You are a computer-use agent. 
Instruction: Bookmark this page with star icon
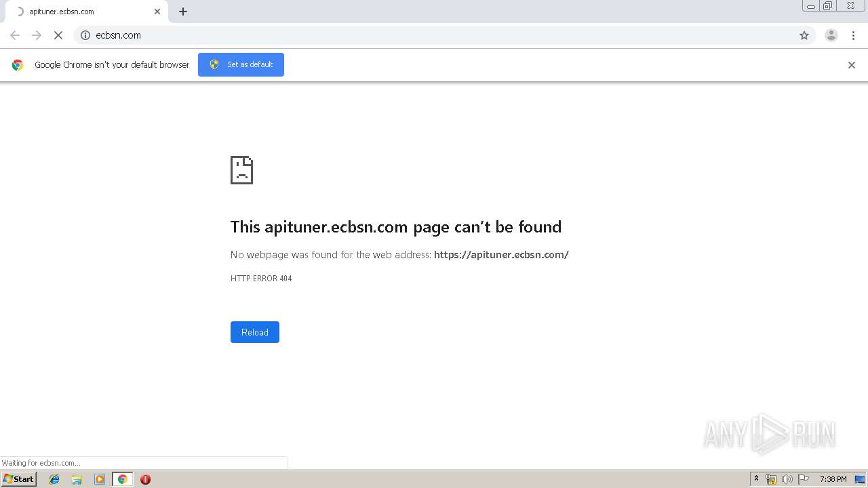804,35
